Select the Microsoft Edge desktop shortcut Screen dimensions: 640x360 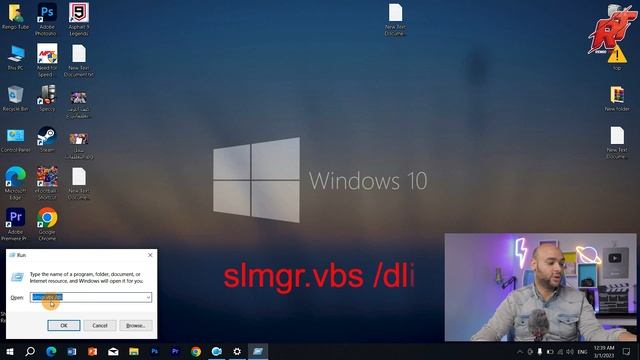click(x=16, y=183)
